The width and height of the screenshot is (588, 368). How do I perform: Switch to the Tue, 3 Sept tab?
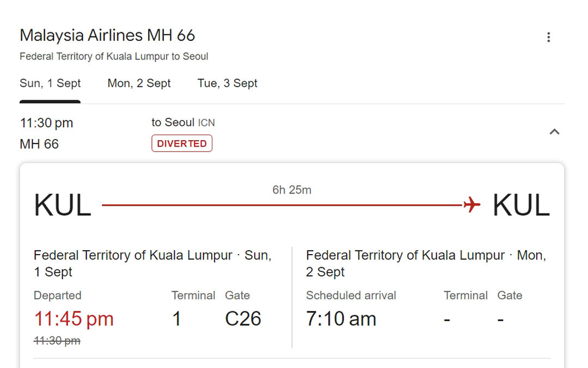(x=227, y=83)
